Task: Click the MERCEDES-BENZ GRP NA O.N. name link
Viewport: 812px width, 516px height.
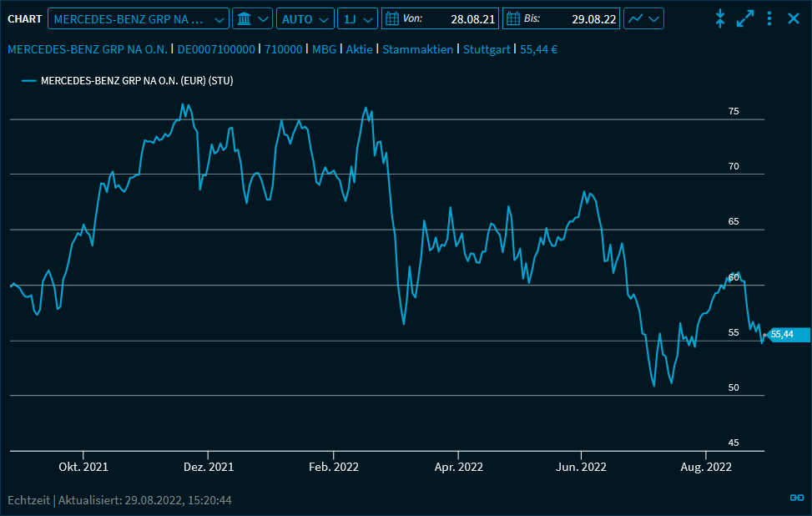Action: click(88, 50)
